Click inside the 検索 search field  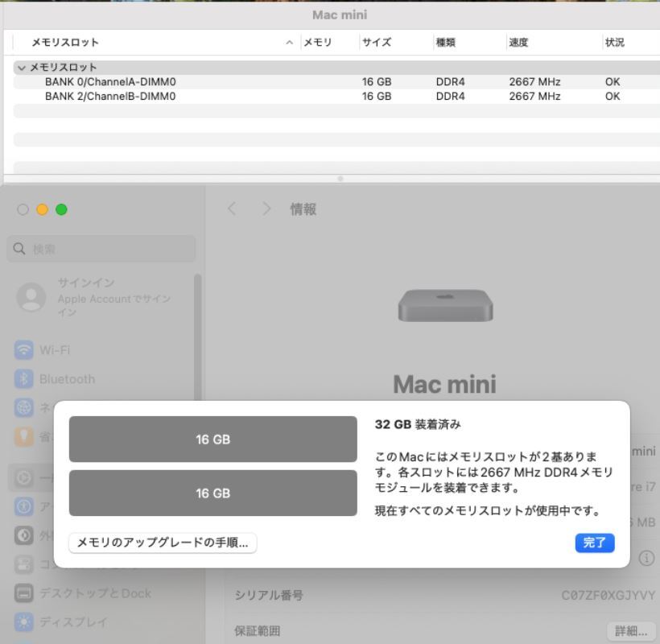pyautogui.click(x=101, y=249)
